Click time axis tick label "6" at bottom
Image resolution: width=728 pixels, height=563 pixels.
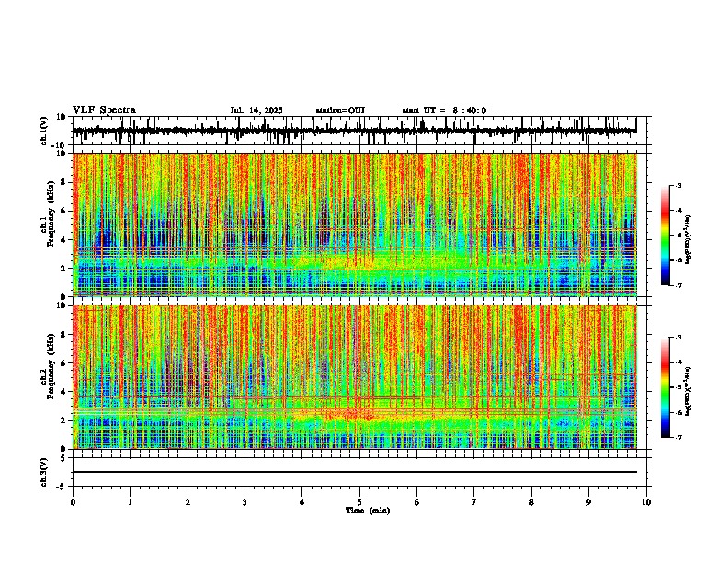tap(416, 502)
